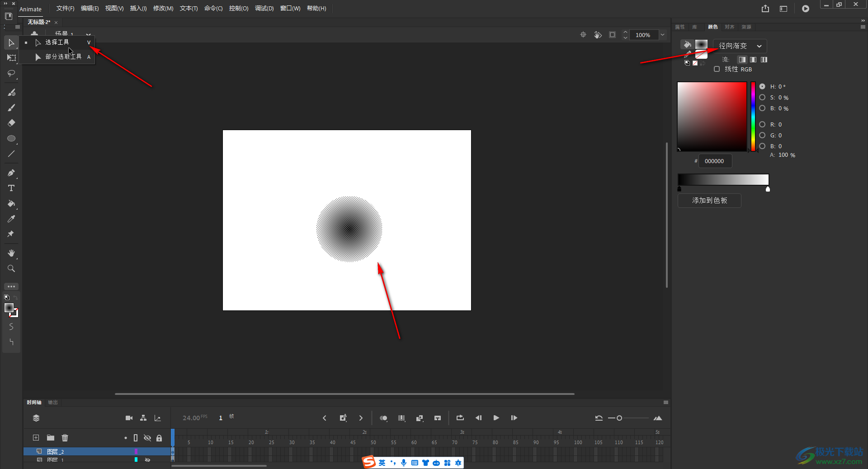Click the edit multiple frames icon
This screenshot has height=469, width=868.
pyautogui.click(x=401, y=418)
